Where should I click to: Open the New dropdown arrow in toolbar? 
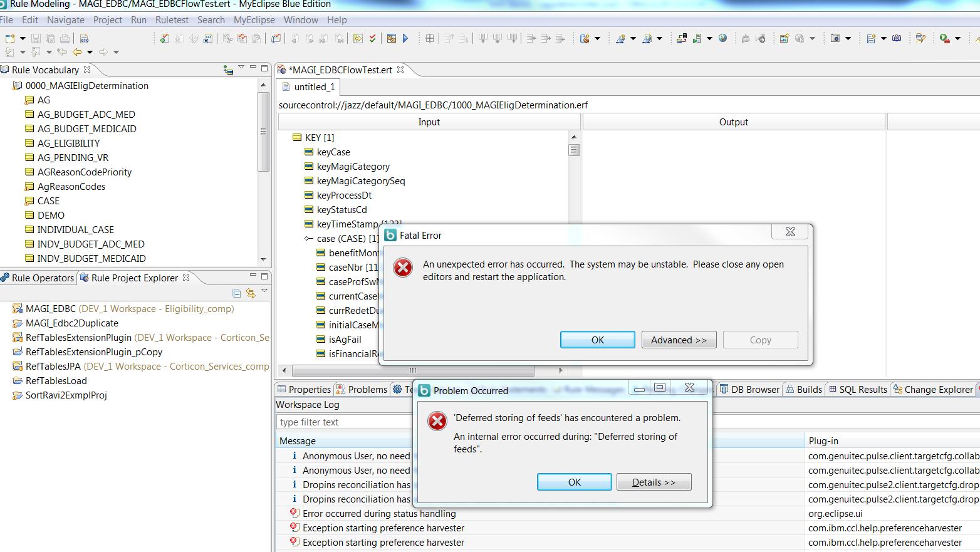23,39
